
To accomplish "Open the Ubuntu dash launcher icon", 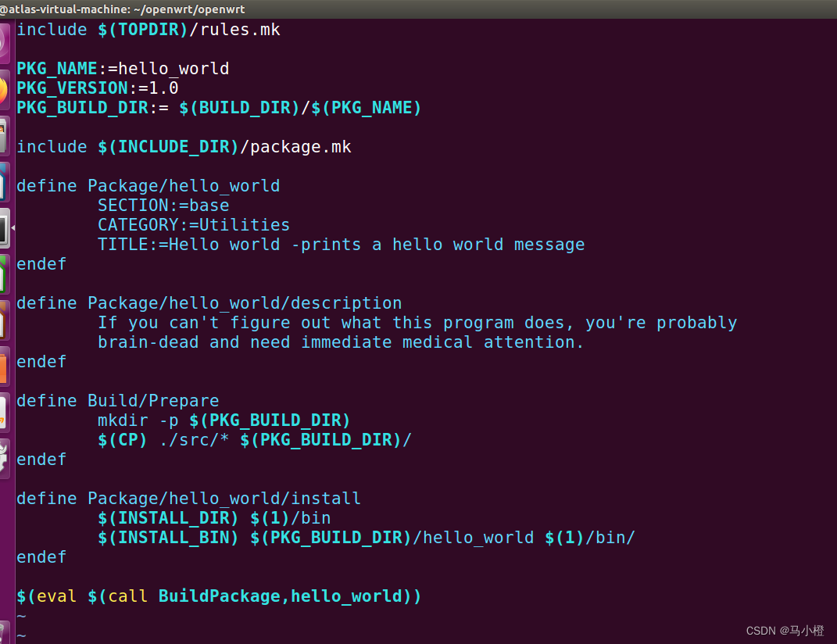I will pyautogui.click(x=4, y=43).
